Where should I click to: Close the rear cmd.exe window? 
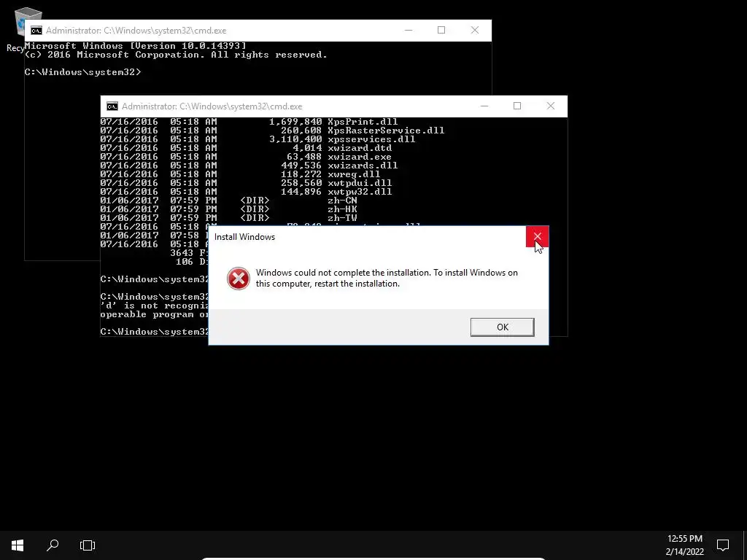[x=474, y=30]
